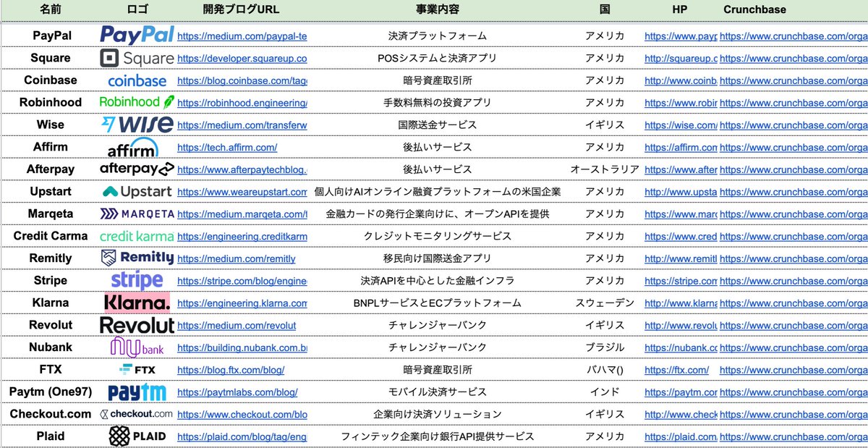
Task: Click the PayPal logo image
Action: (x=137, y=35)
